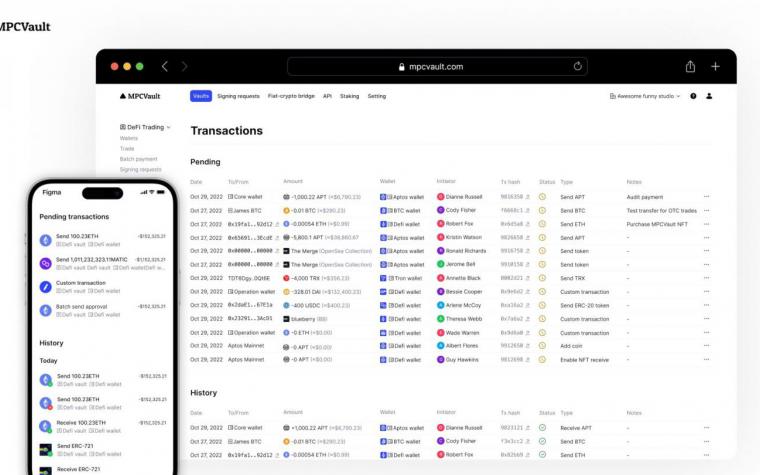The height and width of the screenshot is (475, 760).
Task: Click Aptos wallet icon in first pending row
Action: click(383, 197)
